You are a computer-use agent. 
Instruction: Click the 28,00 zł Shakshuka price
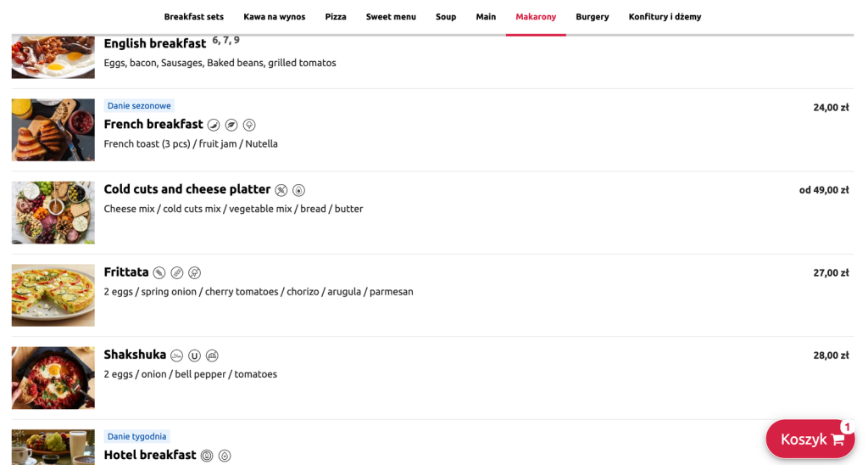[831, 356]
